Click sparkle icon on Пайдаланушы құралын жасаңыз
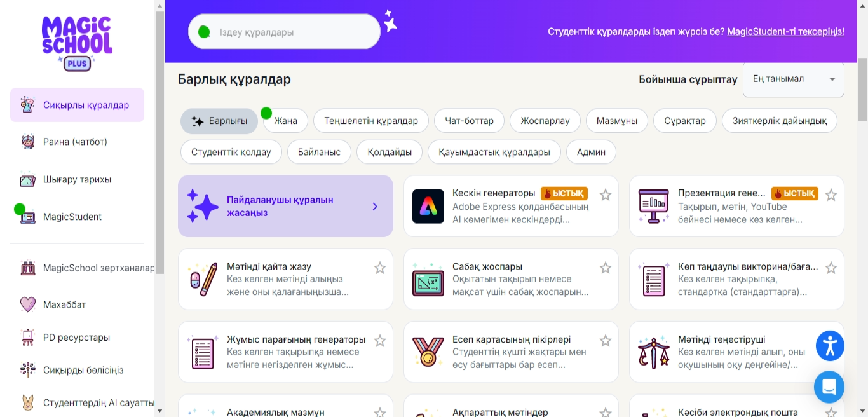 click(203, 206)
